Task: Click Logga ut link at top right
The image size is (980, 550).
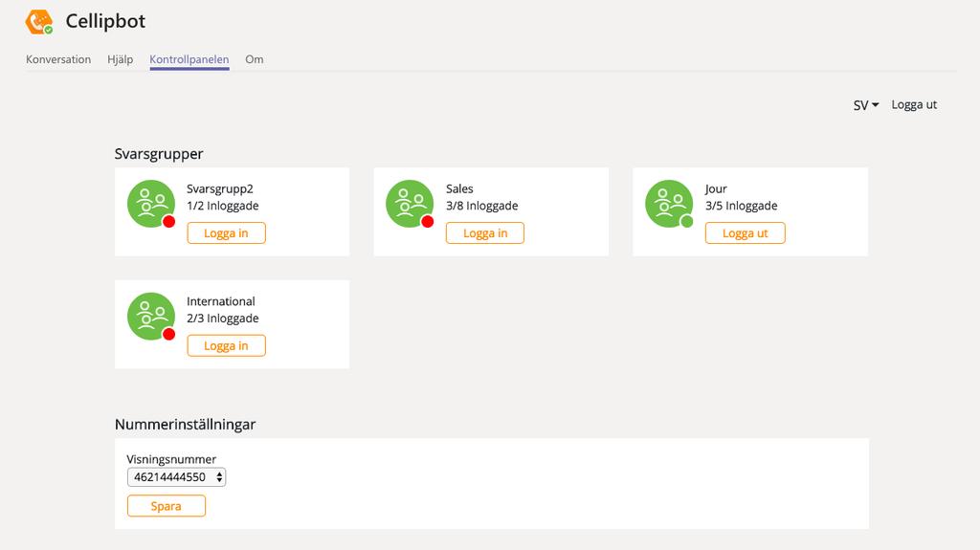Action: point(914,105)
